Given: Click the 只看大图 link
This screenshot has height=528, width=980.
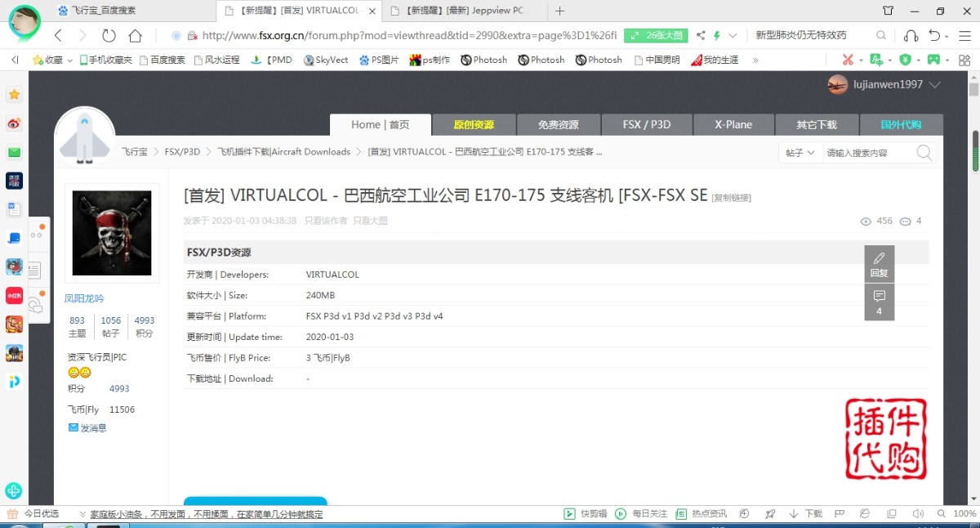Looking at the screenshot, I should [x=370, y=221].
